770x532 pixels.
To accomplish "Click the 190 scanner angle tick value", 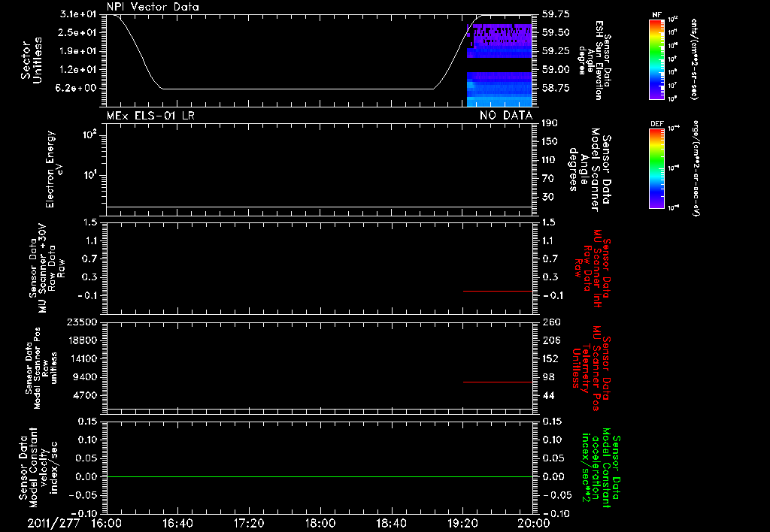I will tap(550, 123).
